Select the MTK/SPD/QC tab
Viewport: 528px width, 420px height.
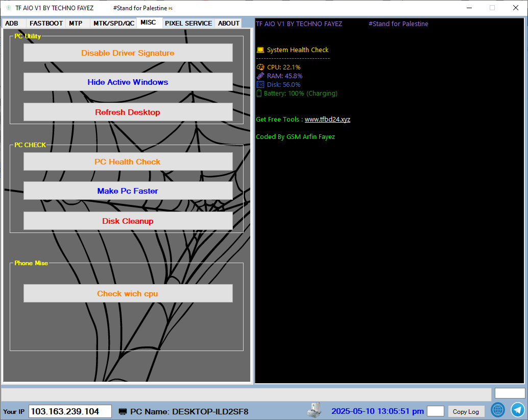(x=113, y=24)
